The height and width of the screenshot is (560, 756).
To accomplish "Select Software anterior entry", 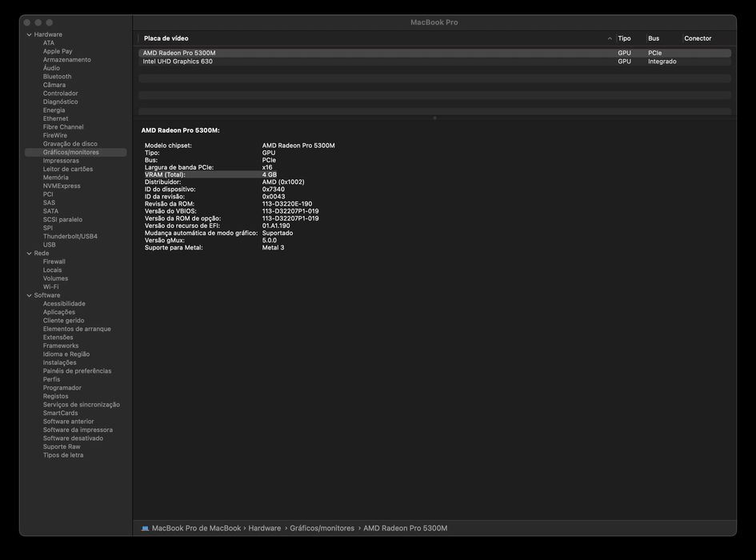I will click(69, 422).
